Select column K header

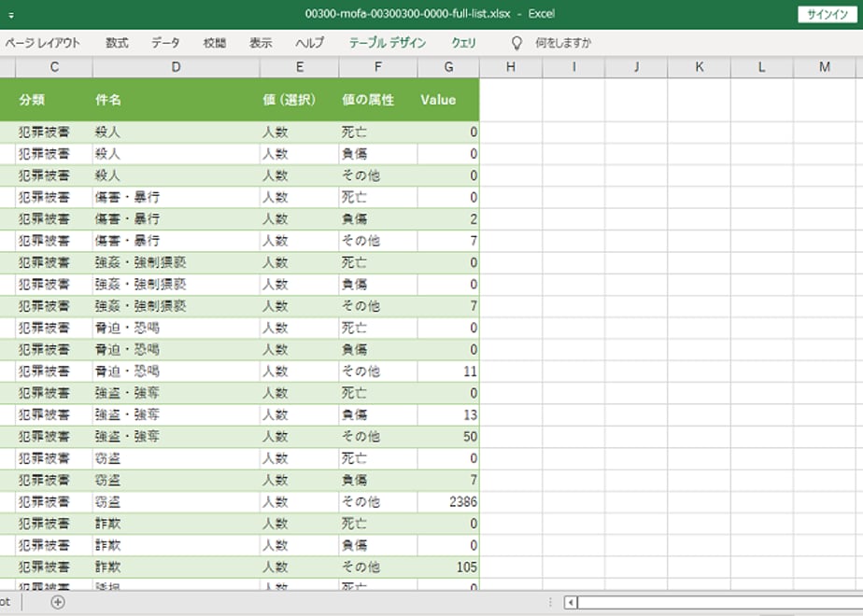pyautogui.click(x=699, y=67)
